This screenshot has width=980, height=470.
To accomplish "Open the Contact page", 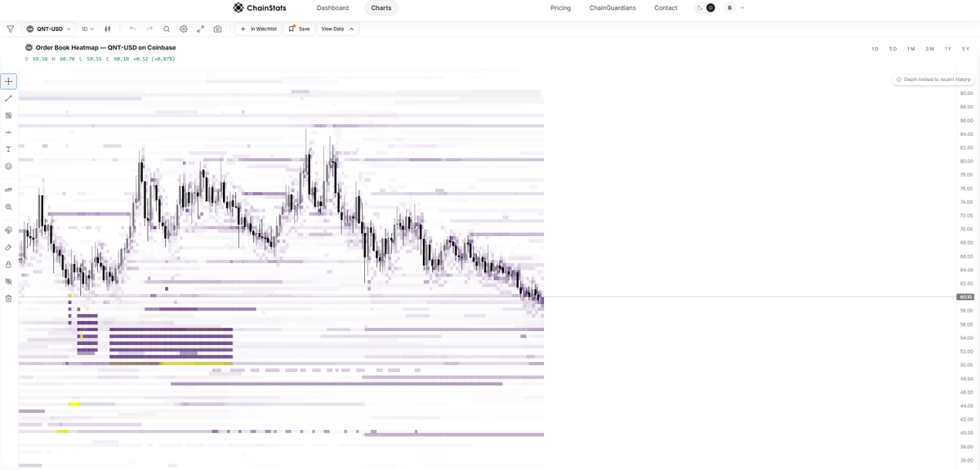I will click(x=666, y=8).
